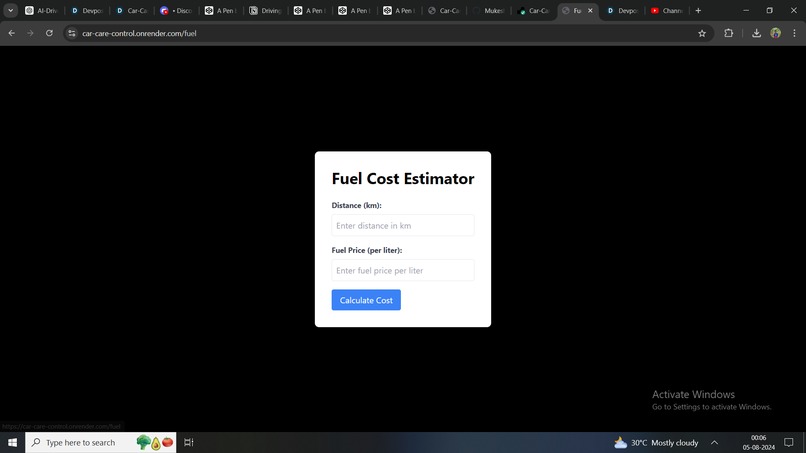Image resolution: width=806 pixels, height=453 pixels.
Task: Focus the Fuel Price per liter input
Action: coord(402,270)
